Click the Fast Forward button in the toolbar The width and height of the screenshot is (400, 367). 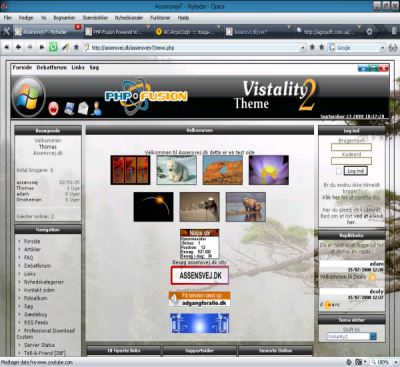[41, 47]
